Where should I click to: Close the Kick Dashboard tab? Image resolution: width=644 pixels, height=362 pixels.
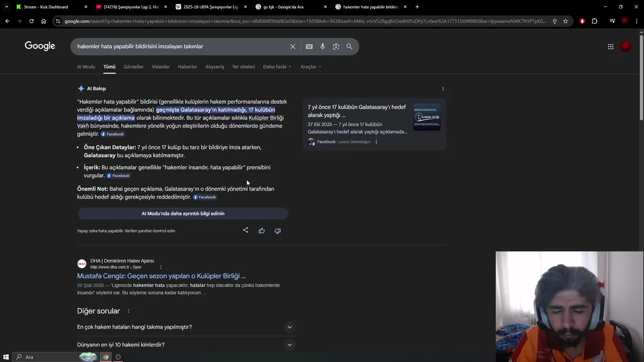point(86,7)
